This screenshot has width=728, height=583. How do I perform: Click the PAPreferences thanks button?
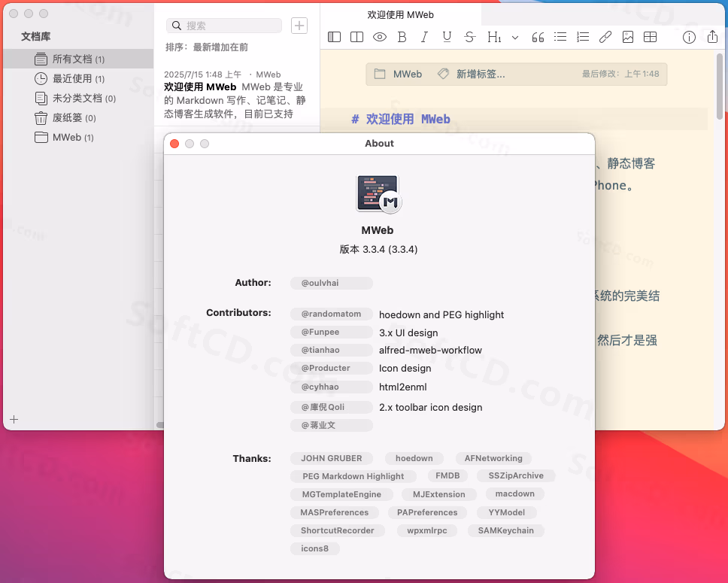coord(427,512)
